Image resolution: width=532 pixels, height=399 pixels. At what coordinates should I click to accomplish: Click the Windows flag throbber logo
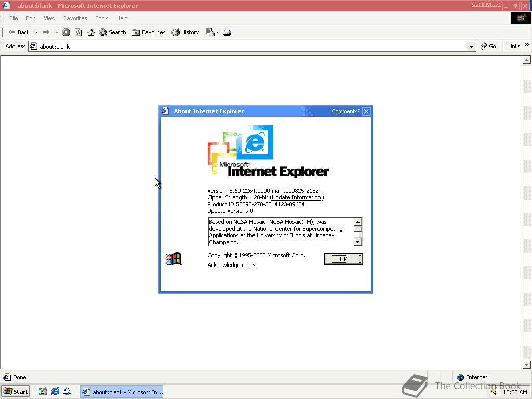click(521, 18)
